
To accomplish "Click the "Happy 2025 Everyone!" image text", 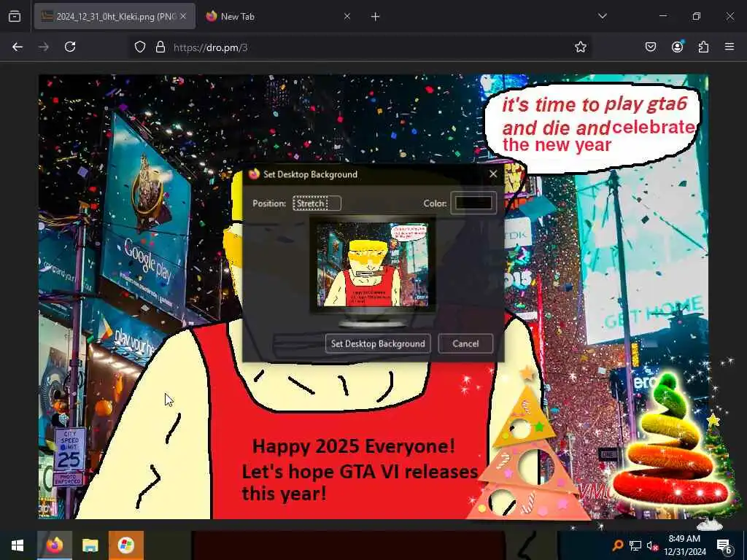I will pyautogui.click(x=354, y=447).
